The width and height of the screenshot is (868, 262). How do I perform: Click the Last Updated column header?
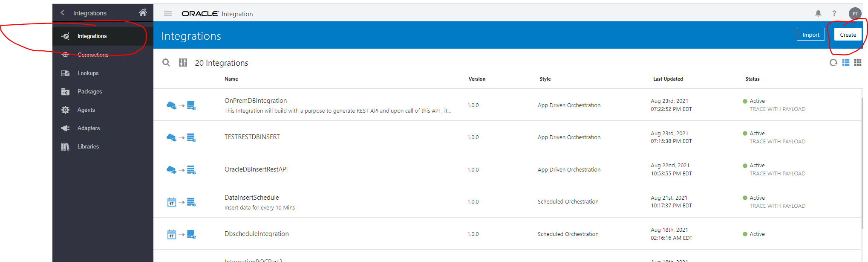pyautogui.click(x=668, y=79)
